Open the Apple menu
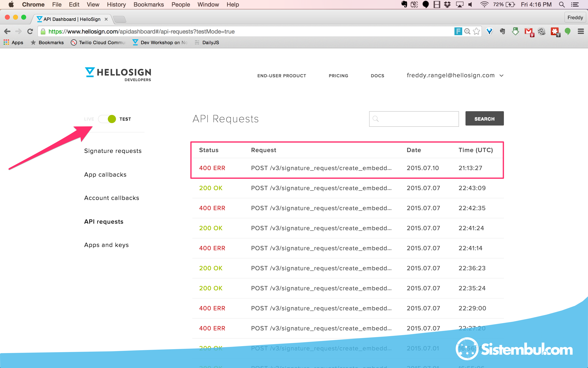588x368 pixels. tap(11, 4)
